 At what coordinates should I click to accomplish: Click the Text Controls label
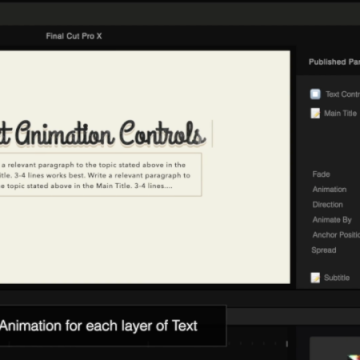(343, 94)
